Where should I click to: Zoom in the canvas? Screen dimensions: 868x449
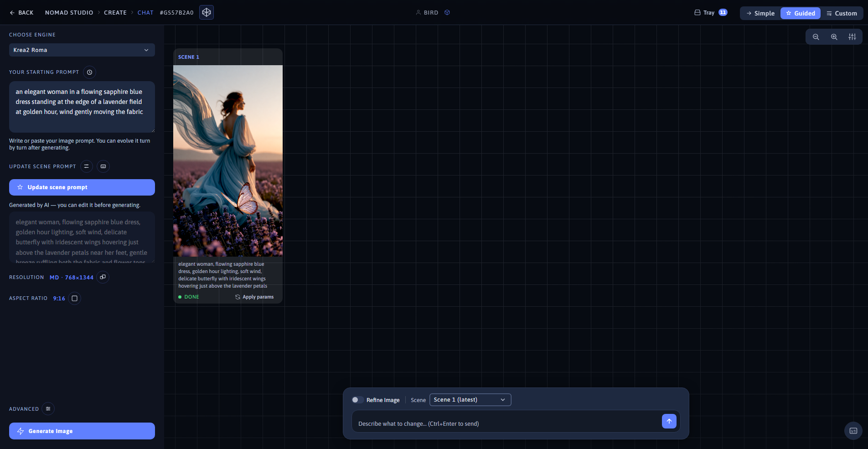pos(834,37)
